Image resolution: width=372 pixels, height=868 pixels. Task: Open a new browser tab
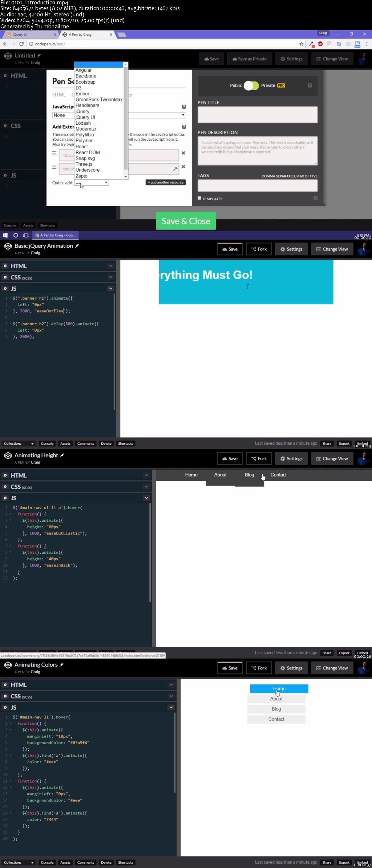click(122, 35)
